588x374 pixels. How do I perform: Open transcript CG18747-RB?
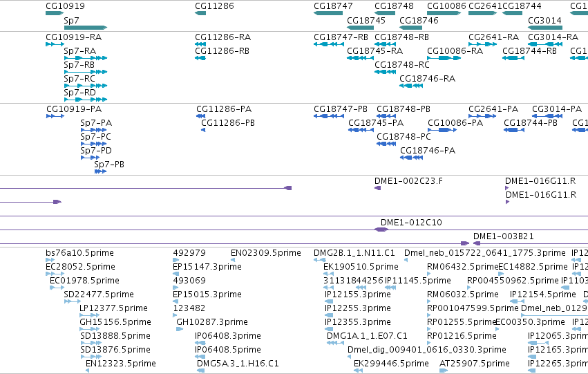coord(341,37)
